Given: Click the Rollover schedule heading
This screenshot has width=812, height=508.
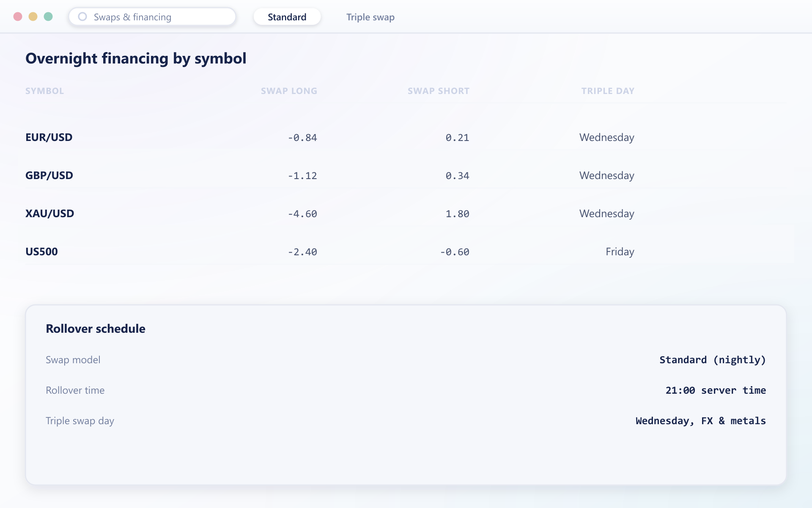Looking at the screenshot, I should pyautogui.click(x=96, y=329).
